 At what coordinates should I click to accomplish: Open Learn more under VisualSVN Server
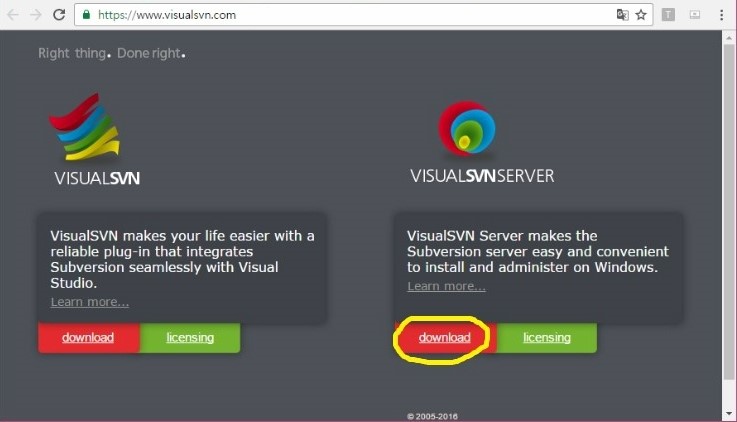point(446,286)
